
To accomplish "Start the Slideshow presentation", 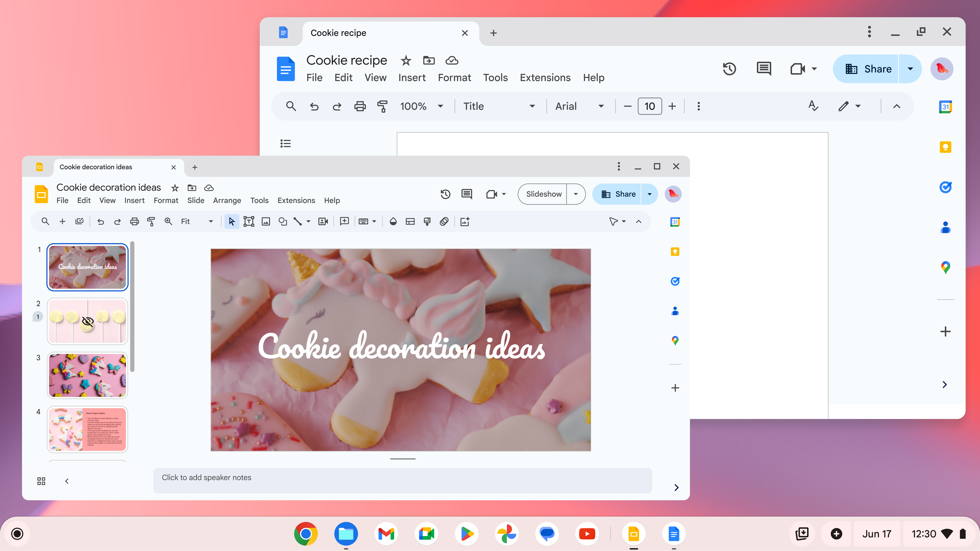I will click(x=543, y=194).
